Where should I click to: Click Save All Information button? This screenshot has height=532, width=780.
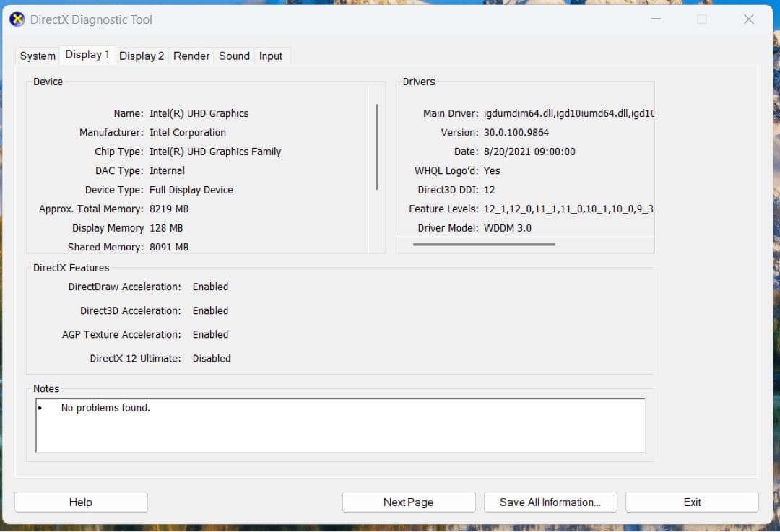(550, 502)
